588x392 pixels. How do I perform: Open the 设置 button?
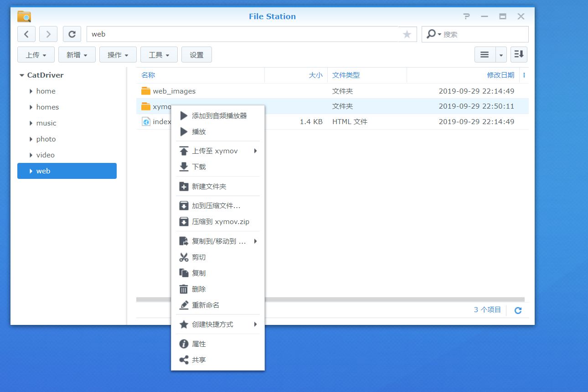(196, 54)
